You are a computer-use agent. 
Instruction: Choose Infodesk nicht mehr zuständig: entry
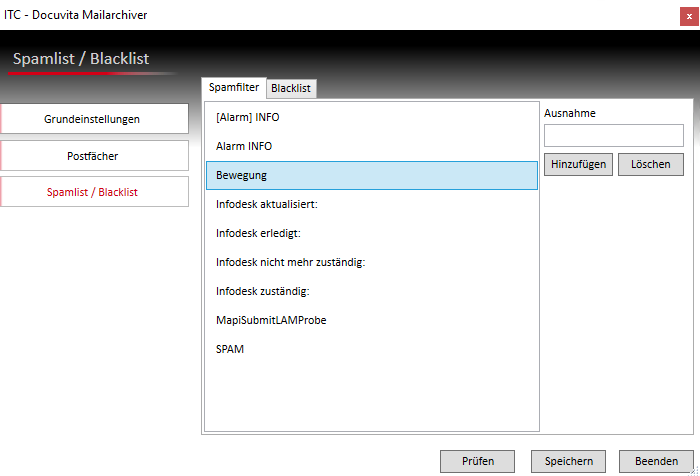tap(291, 262)
